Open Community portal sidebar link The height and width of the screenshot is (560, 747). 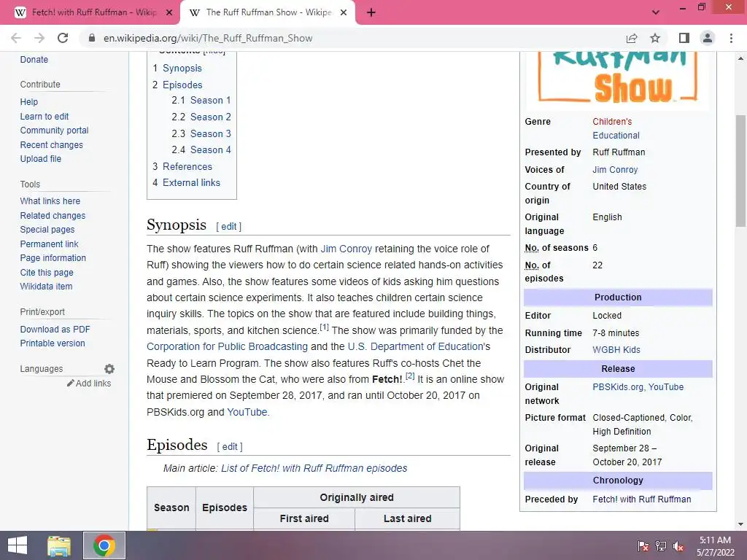click(54, 131)
